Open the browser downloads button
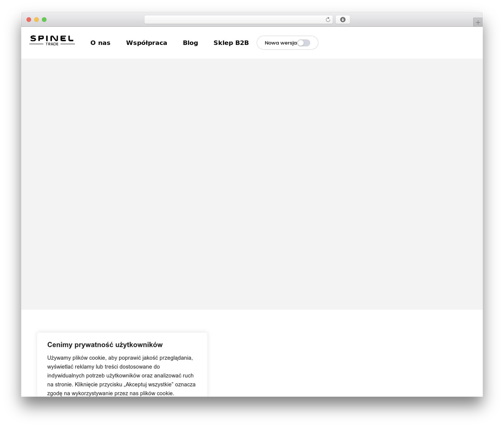The width and height of the screenshot is (504, 427). click(343, 20)
